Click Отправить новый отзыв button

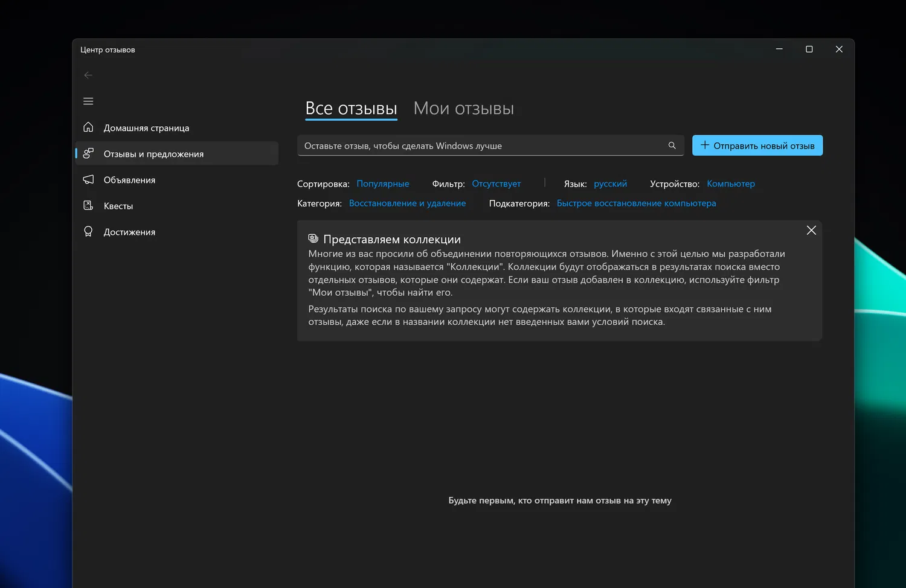[757, 145]
